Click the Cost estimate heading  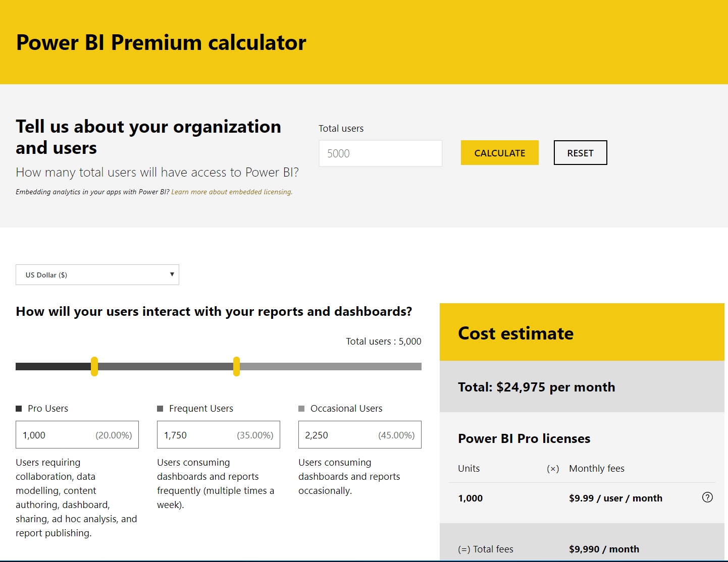(x=515, y=333)
